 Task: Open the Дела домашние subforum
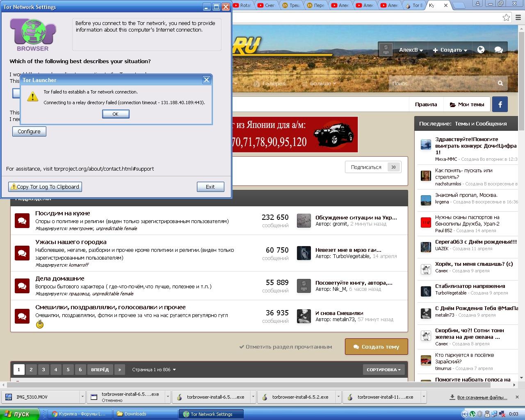[x=60, y=278]
